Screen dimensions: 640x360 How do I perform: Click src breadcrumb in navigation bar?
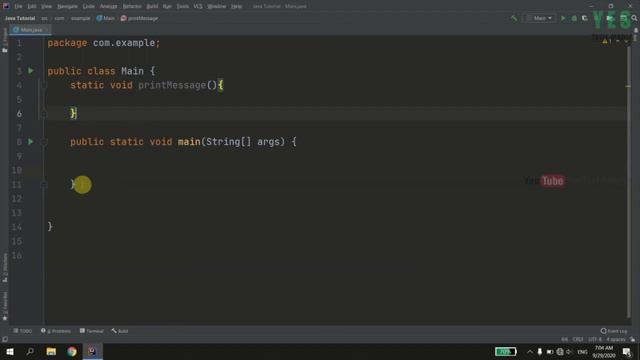point(44,18)
